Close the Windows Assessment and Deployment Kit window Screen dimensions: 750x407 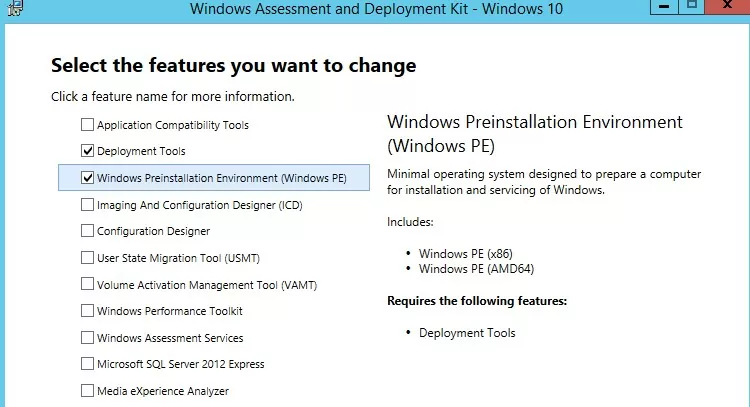tap(729, 6)
